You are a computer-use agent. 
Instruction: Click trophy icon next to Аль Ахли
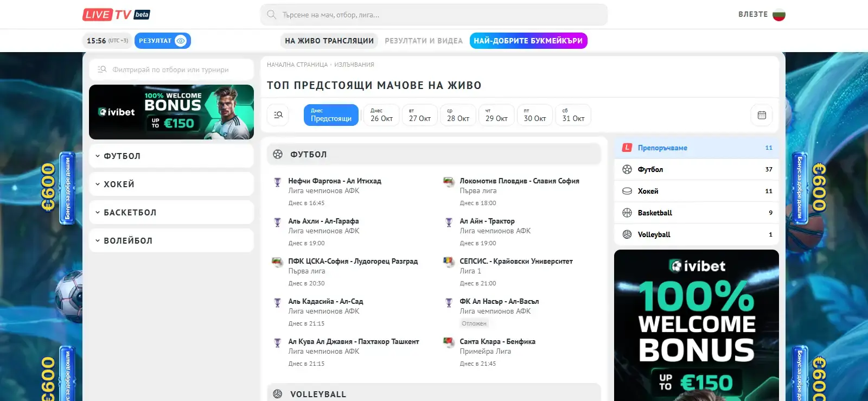point(278,222)
